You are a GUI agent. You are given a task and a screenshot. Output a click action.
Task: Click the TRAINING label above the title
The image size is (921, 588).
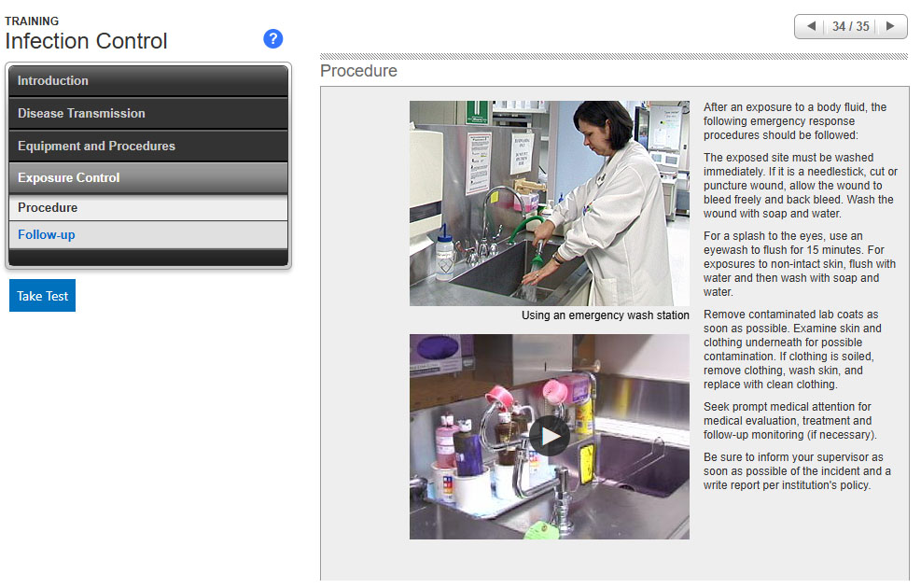(32, 21)
